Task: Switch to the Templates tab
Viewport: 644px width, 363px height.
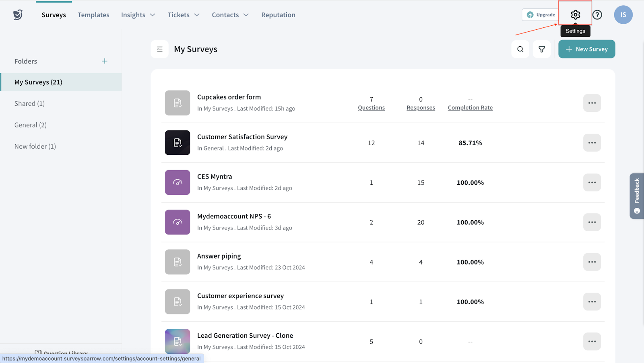Action: click(x=93, y=15)
